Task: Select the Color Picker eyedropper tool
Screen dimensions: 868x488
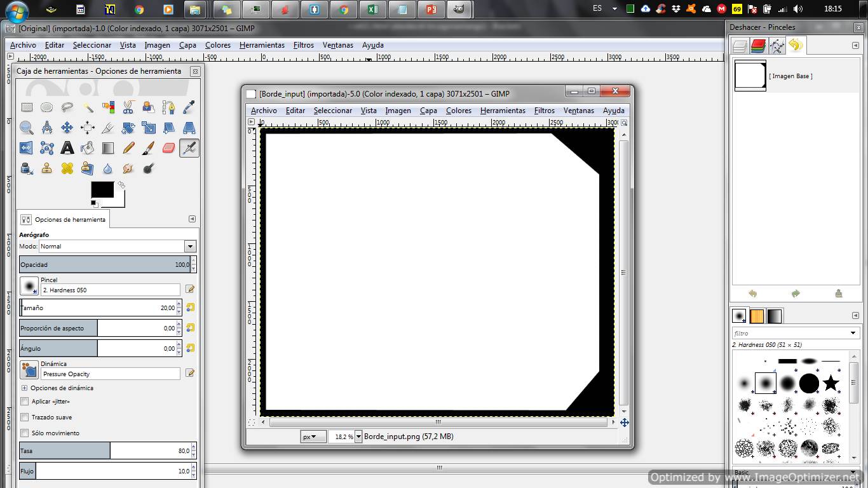Action: pyautogui.click(x=189, y=107)
